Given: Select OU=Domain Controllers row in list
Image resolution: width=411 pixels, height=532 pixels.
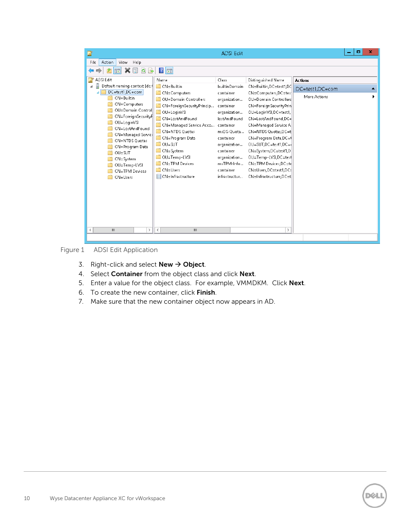Looking at the screenshot, I should 223,99.
